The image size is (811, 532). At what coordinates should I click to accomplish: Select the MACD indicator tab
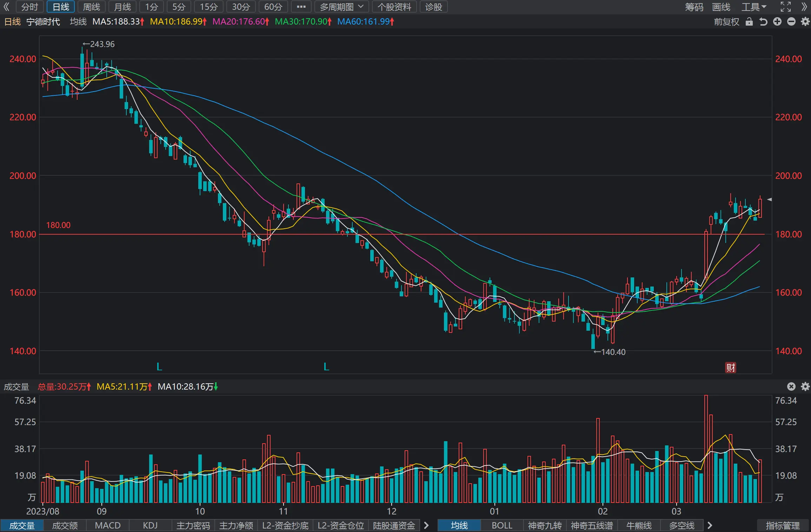point(108,525)
